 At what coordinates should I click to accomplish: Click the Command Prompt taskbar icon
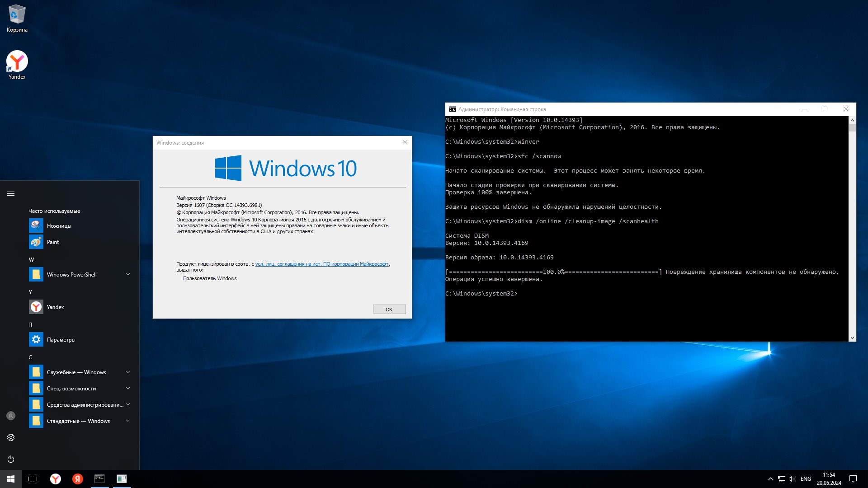pos(99,479)
